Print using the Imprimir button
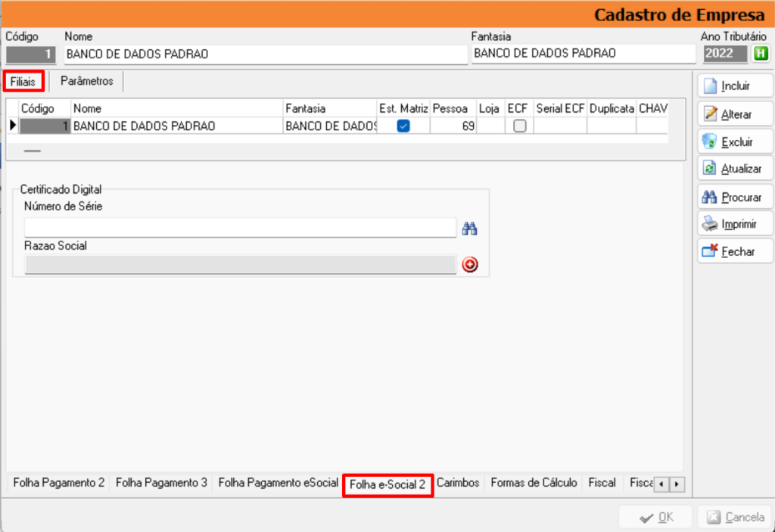The image size is (775, 532). point(735,225)
